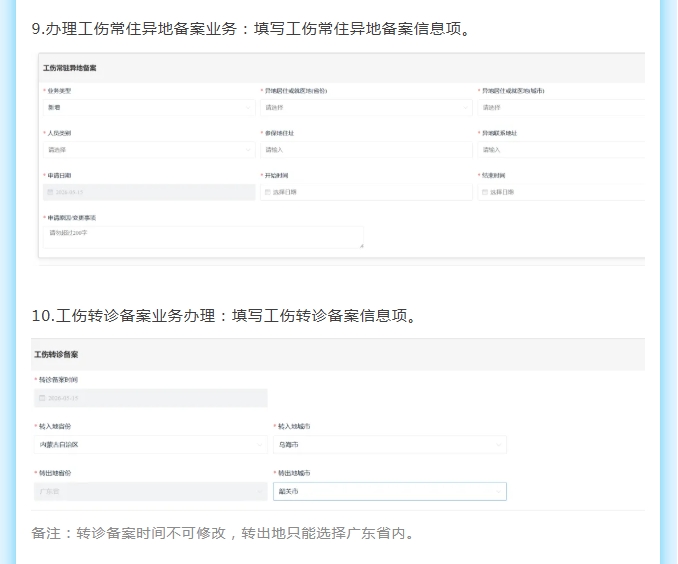Click the calendar icon in 开始时间 field
The width and height of the screenshot is (678, 564).
click(268, 192)
